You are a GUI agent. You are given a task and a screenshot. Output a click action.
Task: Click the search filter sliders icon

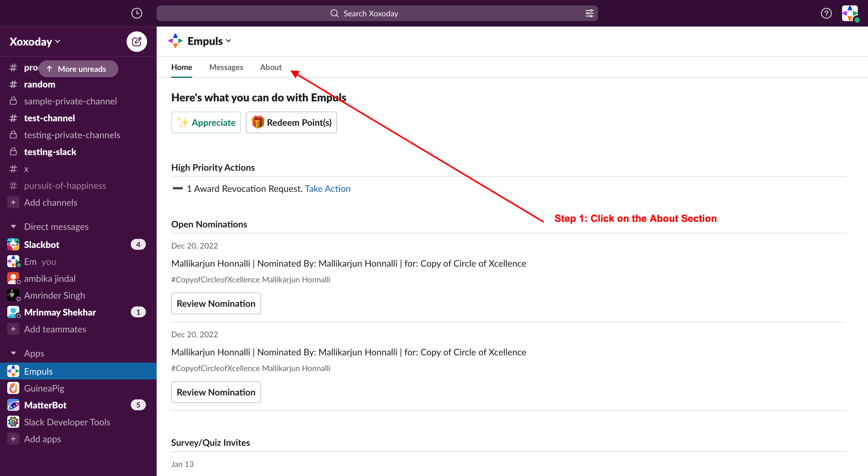tap(589, 14)
